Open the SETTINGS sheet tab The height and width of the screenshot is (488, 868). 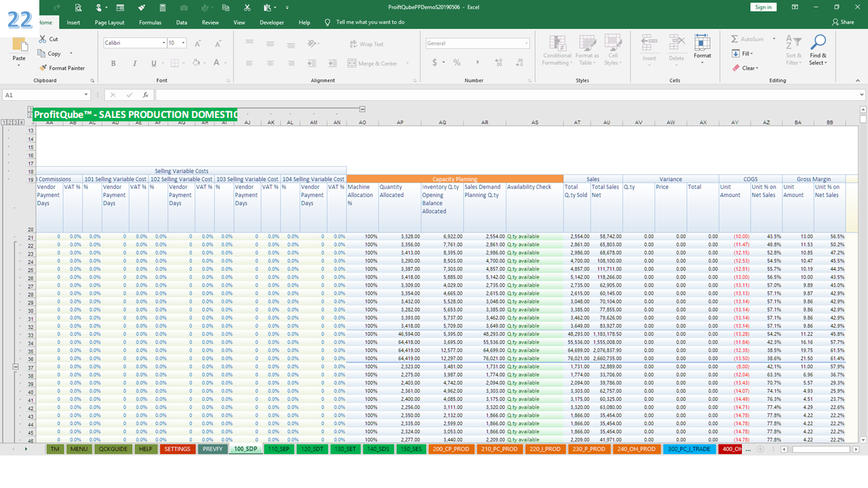178,449
